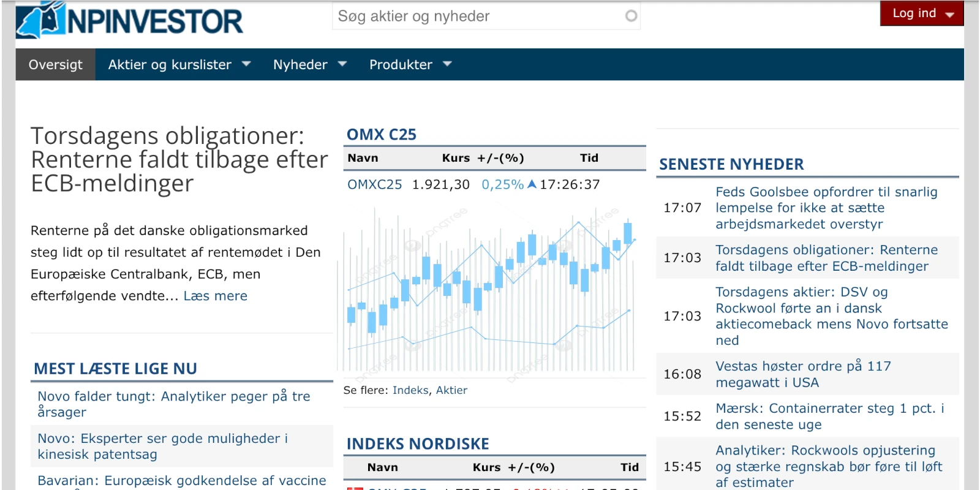Open the OMXC25 index link
This screenshot has width=980, height=490.
tap(374, 184)
